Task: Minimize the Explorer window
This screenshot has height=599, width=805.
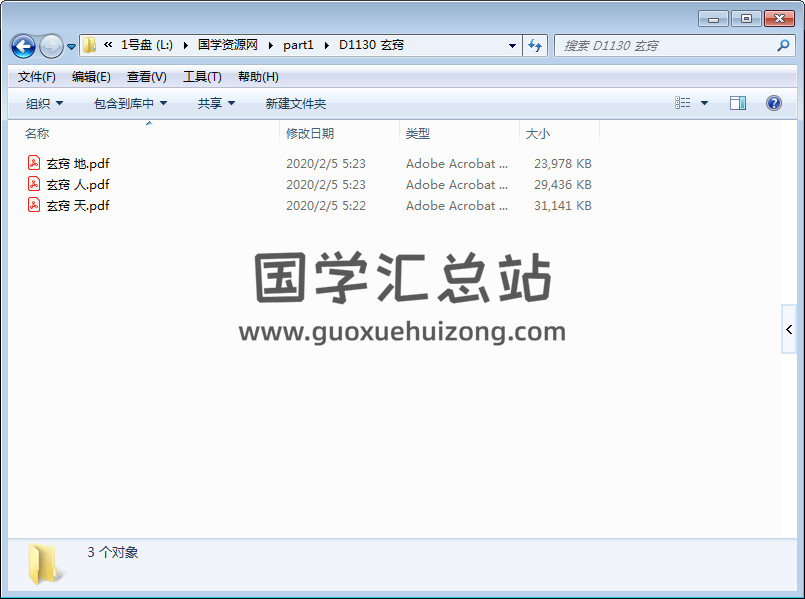Action: (x=713, y=19)
